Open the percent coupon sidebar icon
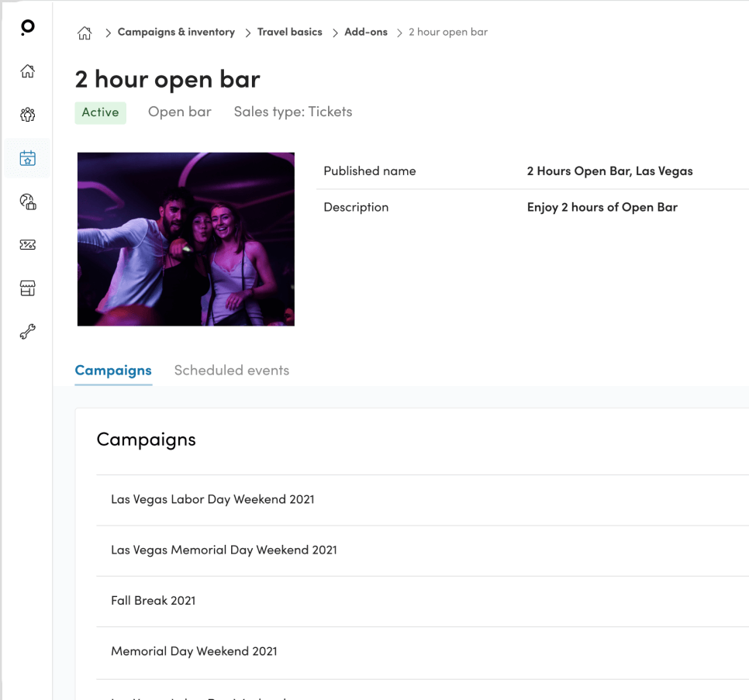 [x=27, y=245]
